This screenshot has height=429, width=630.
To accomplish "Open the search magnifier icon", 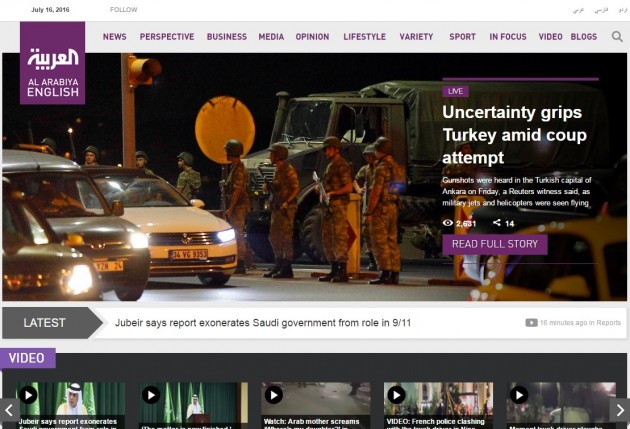I will click(x=617, y=37).
